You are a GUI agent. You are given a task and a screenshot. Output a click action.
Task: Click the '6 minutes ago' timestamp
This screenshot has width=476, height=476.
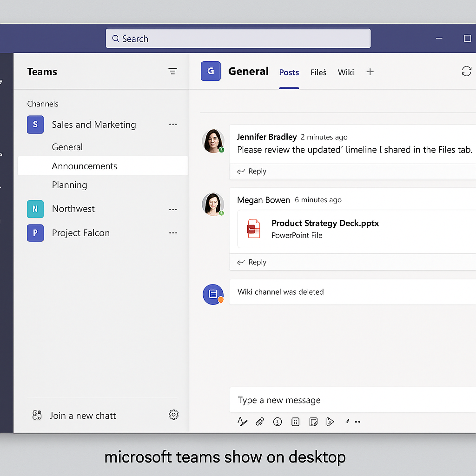click(318, 200)
